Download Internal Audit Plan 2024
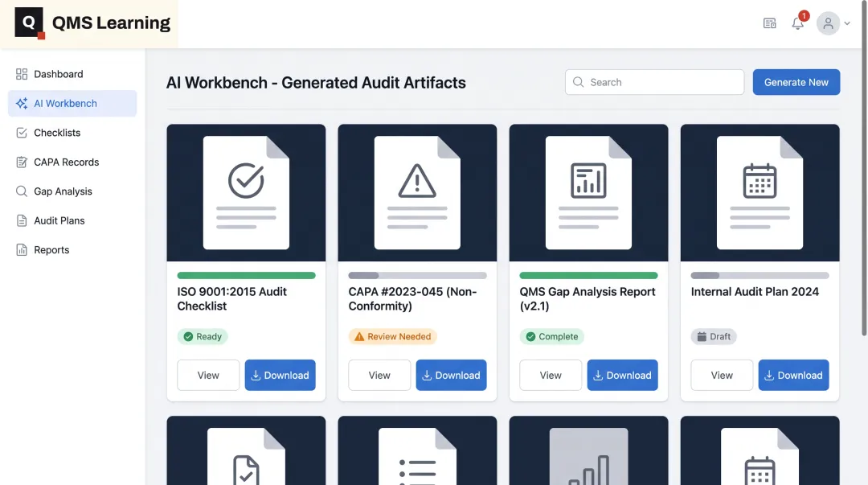The image size is (868, 485). 794,376
